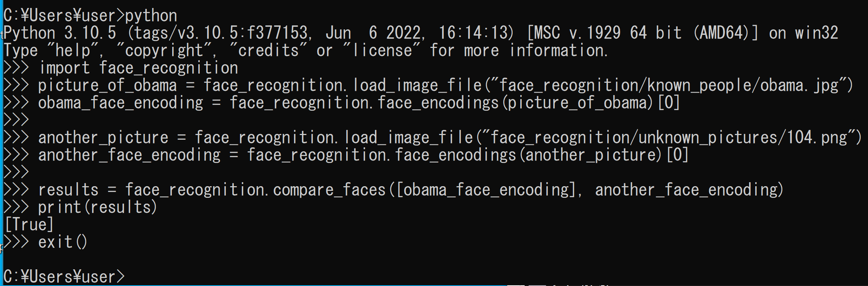Click the "picture_of_obama" variable at line start
Image resolution: width=868 pixels, height=286 pixels.
pyautogui.click(x=107, y=85)
